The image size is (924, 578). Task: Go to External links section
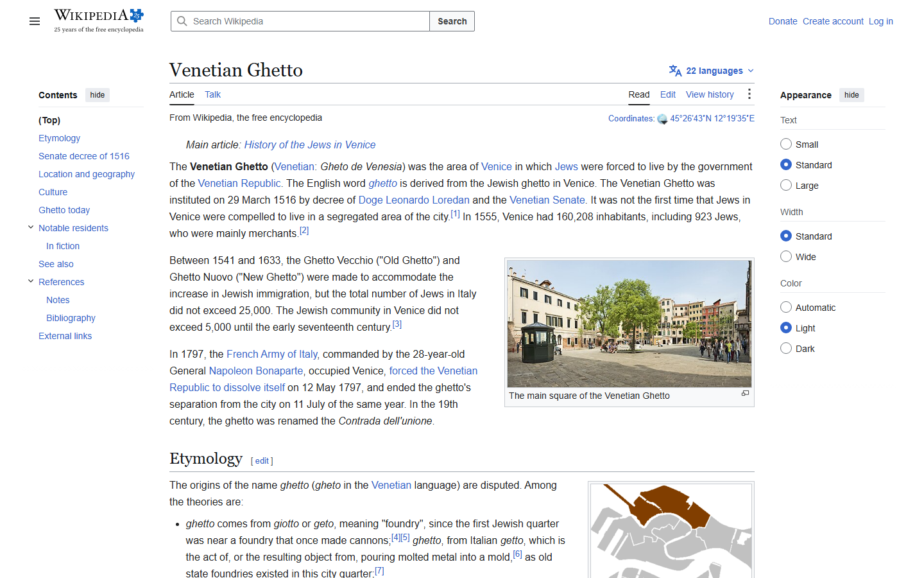click(x=65, y=336)
